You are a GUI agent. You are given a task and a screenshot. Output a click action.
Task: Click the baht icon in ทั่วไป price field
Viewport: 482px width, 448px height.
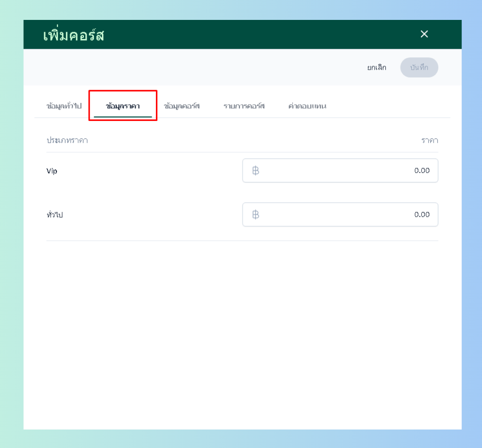point(255,215)
